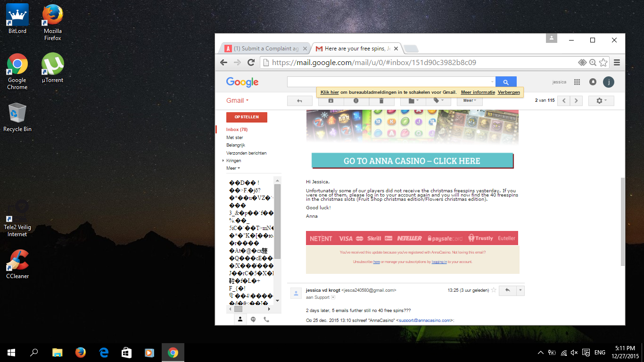The height and width of the screenshot is (362, 644).
Task: Click the taskbar volume icon
Action: (x=574, y=353)
